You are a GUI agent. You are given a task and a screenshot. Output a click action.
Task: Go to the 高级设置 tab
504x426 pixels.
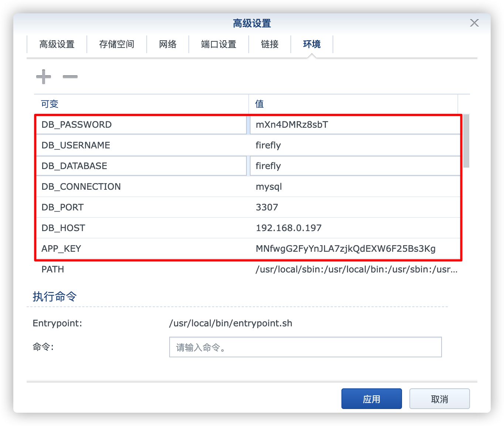coord(57,44)
